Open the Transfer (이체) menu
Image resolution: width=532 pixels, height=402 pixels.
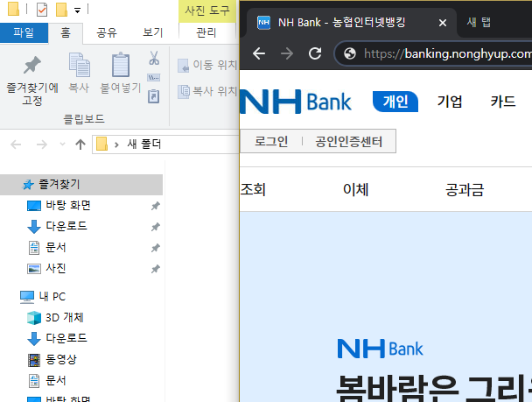click(x=355, y=189)
